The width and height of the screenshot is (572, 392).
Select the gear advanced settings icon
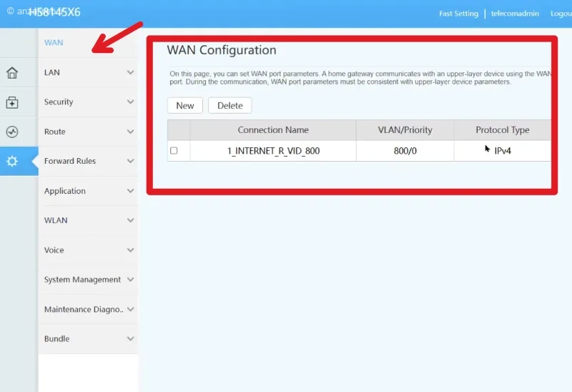coord(12,161)
